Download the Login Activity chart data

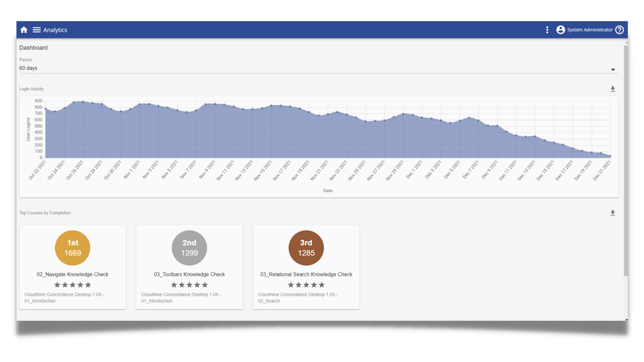pyautogui.click(x=613, y=89)
